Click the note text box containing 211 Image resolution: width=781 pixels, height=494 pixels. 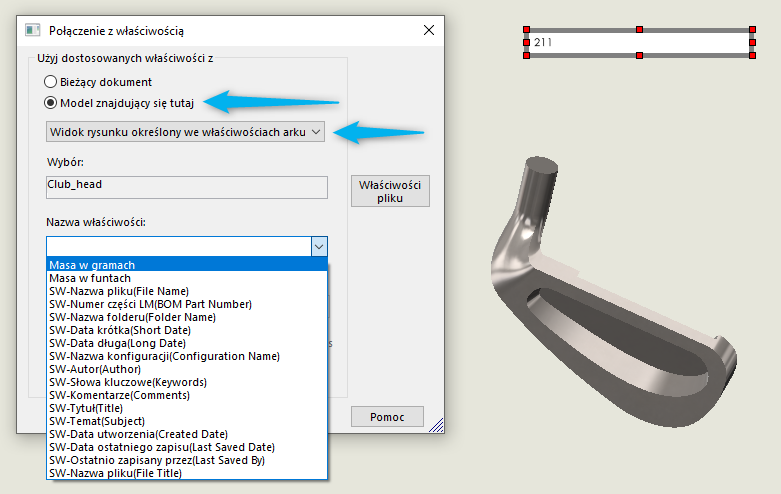tap(639, 43)
